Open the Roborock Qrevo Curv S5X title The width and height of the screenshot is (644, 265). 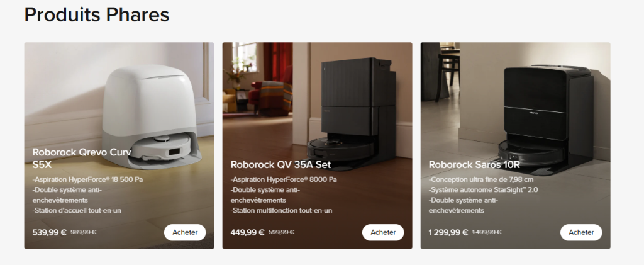(82, 158)
